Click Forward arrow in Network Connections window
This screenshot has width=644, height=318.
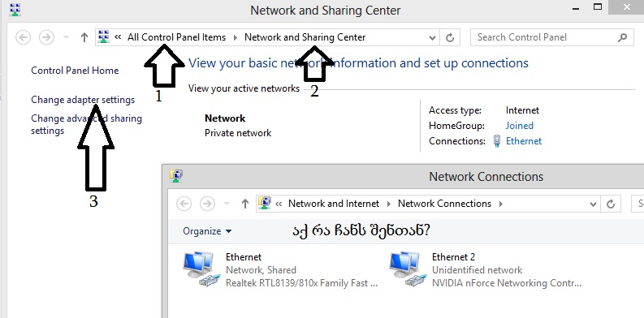coord(207,204)
